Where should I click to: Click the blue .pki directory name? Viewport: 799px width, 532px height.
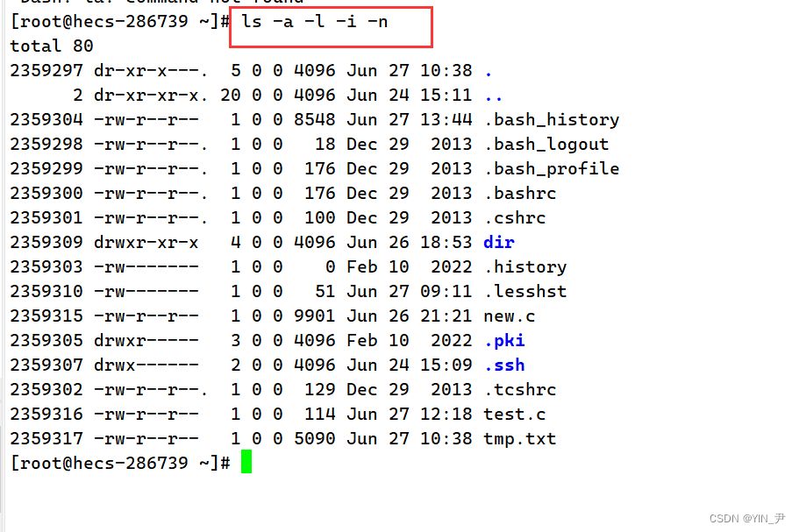(503, 340)
